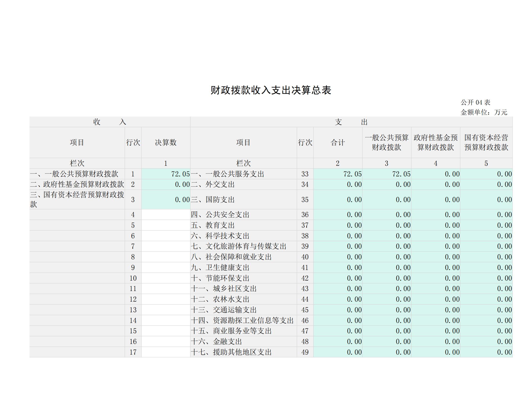
Task: Click 合计 value 0.00 for 教育支出
Action: point(354,225)
